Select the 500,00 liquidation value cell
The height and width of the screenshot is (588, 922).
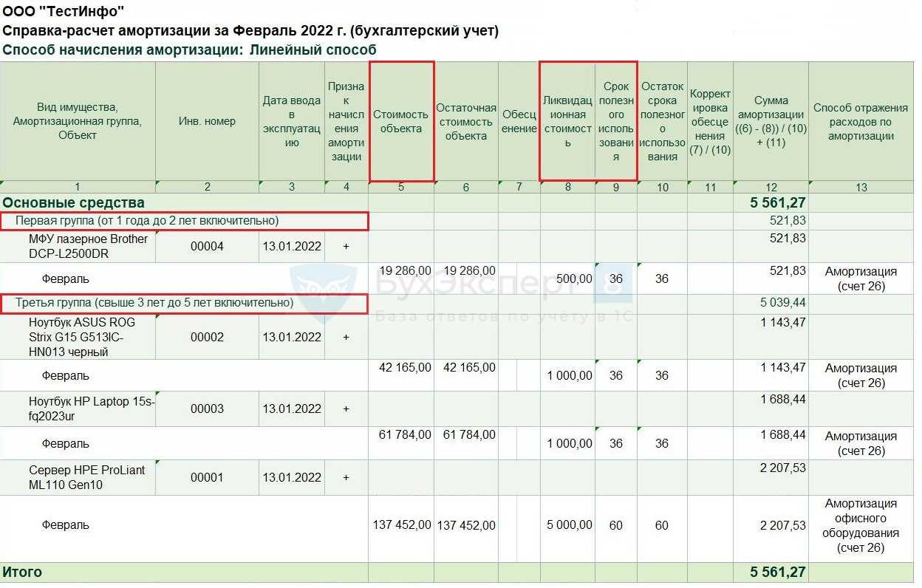point(574,279)
